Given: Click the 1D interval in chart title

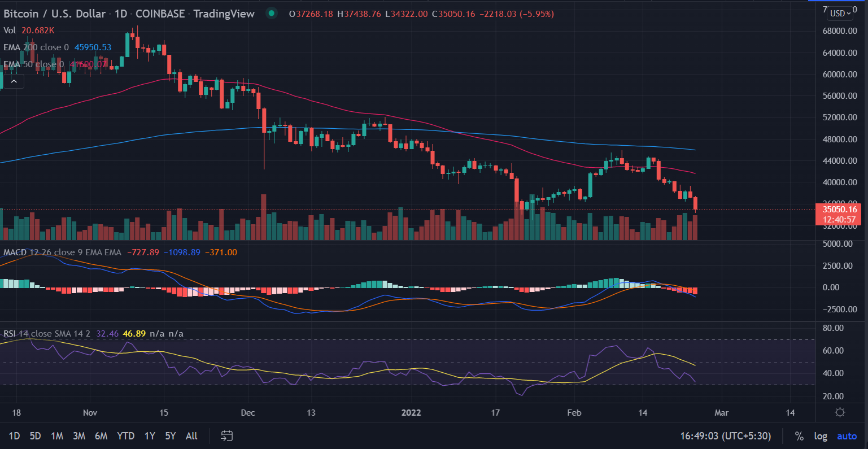Looking at the screenshot, I should pyautogui.click(x=121, y=14).
